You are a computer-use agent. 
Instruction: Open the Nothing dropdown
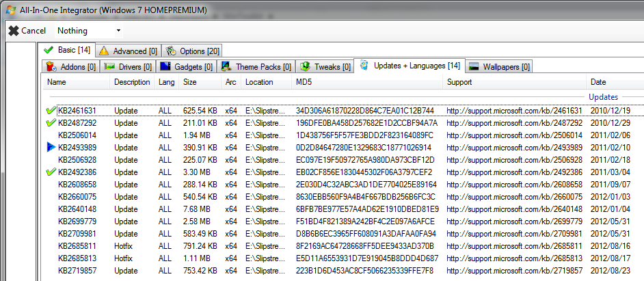[x=89, y=31]
